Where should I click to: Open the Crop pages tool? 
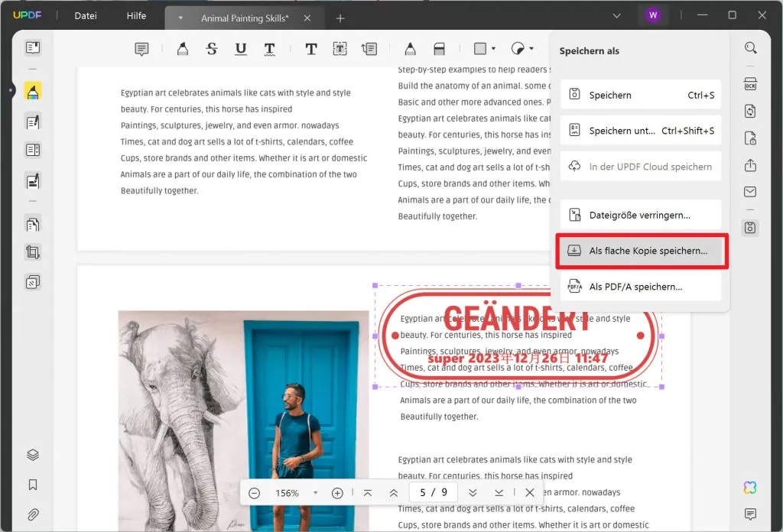point(31,252)
